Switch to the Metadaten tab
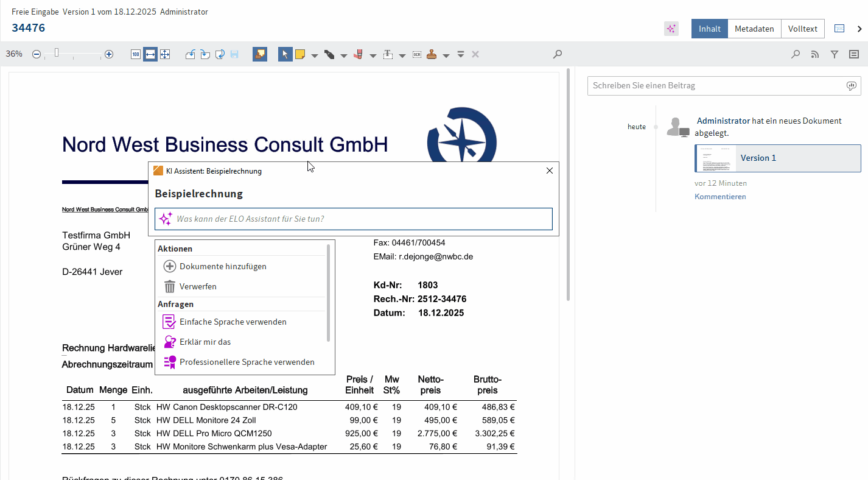This screenshot has height=480, width=868. coord(754,29)
